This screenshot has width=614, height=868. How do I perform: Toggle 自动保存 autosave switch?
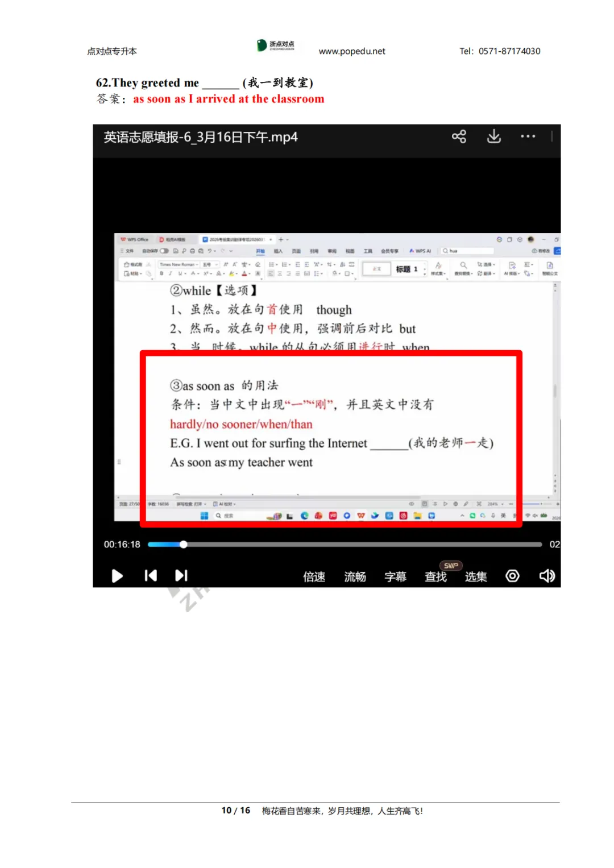point(164,251)
